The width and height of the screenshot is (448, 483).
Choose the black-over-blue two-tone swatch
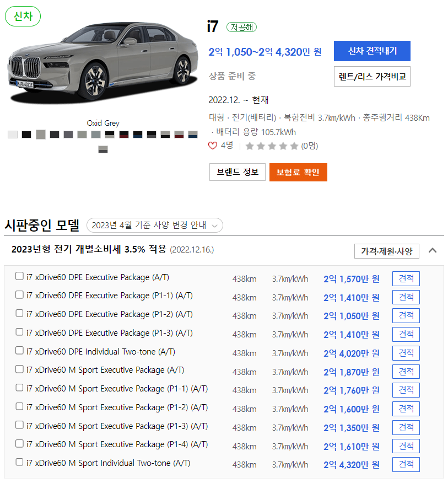(x=138, y=135)
